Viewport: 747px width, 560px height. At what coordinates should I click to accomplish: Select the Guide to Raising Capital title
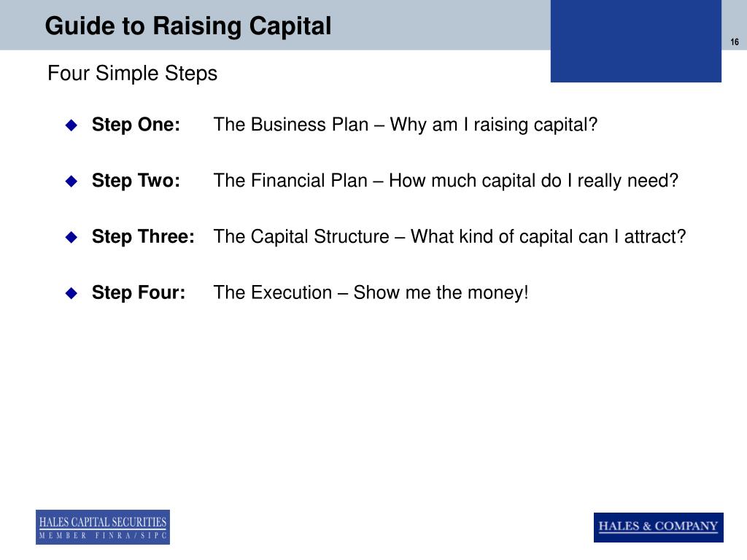click(x=188, y=26)
